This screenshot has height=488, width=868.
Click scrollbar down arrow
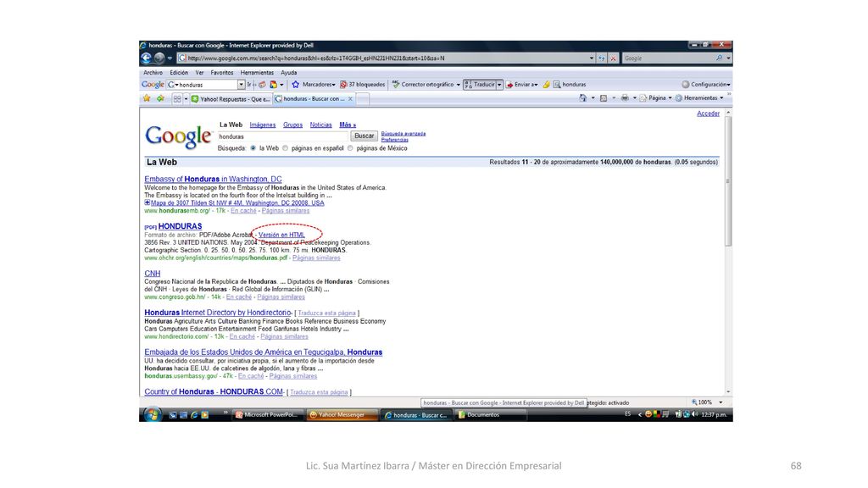728,391
